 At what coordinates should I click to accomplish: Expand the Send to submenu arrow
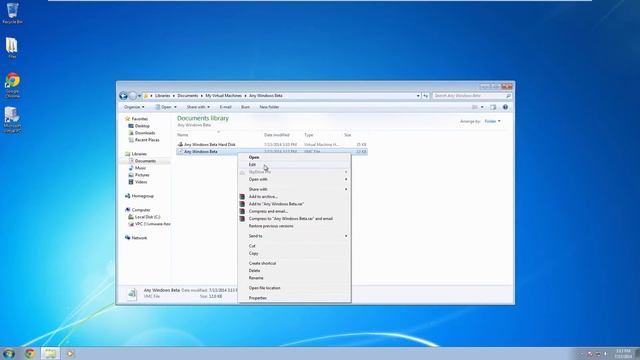(346, 236)
